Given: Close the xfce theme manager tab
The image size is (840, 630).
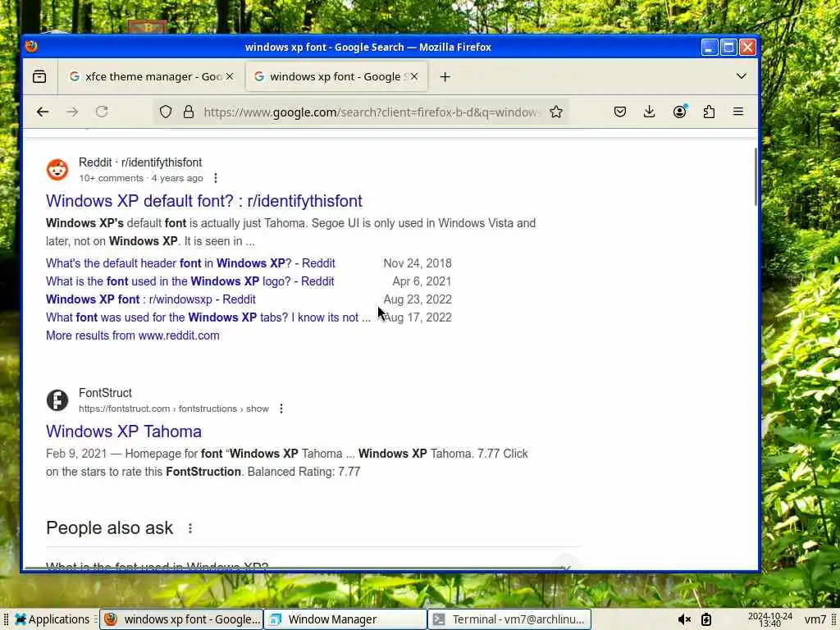Looking at the screenshot, I should [230, 76].
